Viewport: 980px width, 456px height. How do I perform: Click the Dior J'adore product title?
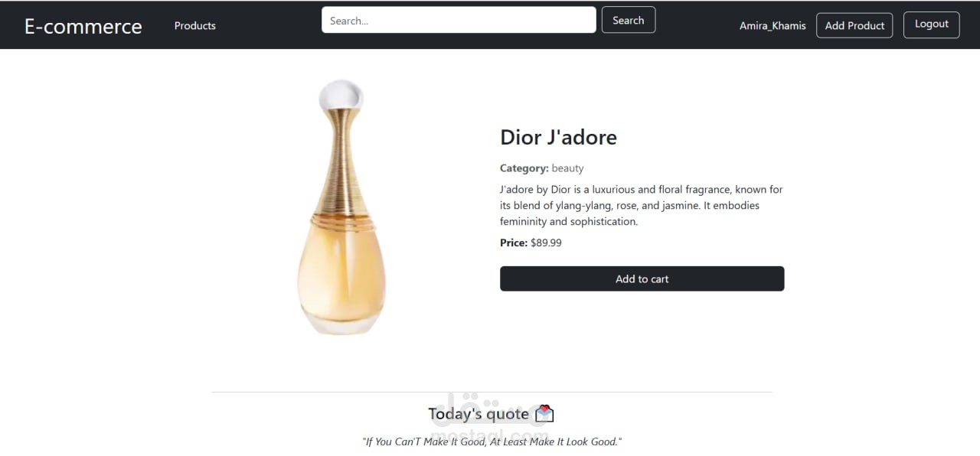pyautogui.click(x=558, y=137)
